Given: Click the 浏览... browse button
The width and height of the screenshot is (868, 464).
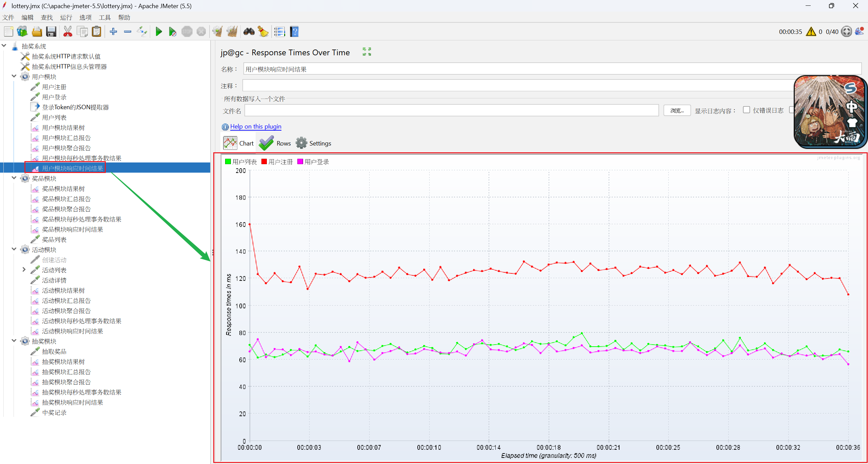Looking at the screenshot, I should [x=677, y=111].
